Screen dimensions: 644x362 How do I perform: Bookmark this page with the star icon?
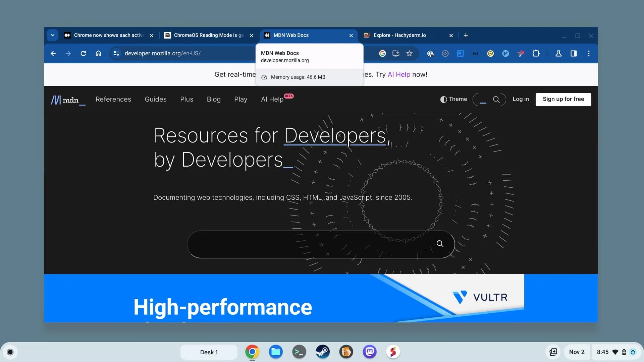pos(409,53)
